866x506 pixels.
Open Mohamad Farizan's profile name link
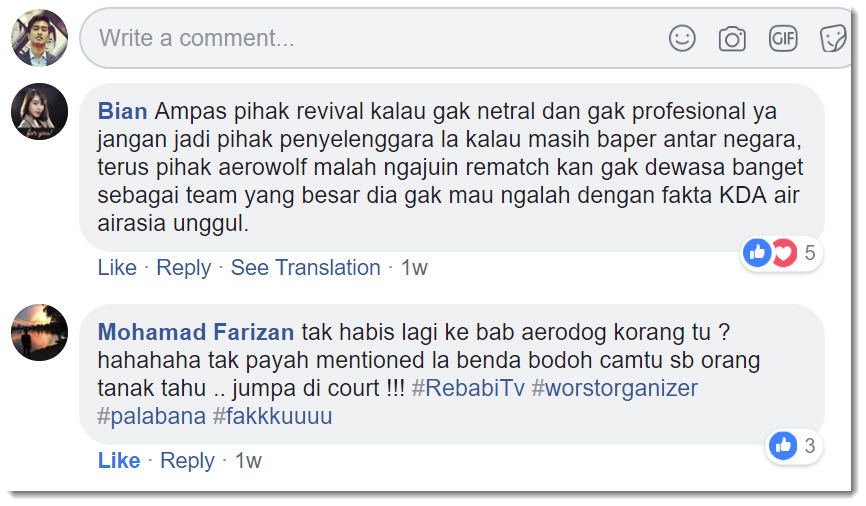(x=196, y=332)
